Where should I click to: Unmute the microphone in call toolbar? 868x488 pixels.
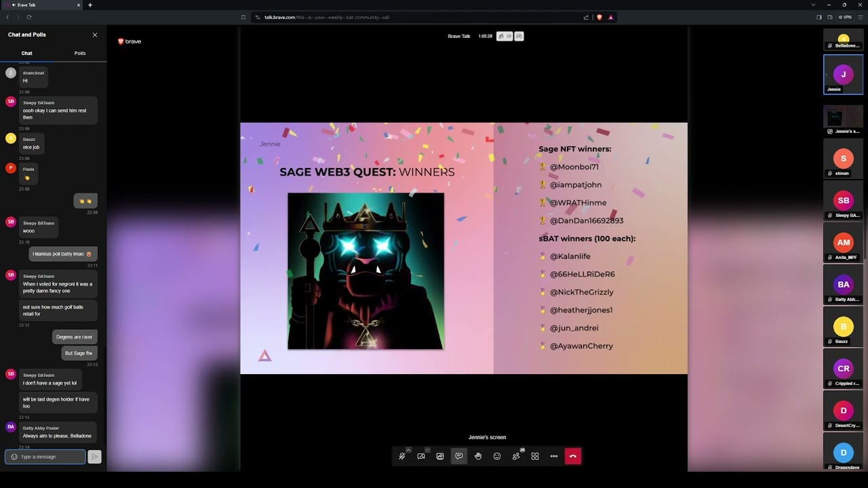(x=402, y=456)
